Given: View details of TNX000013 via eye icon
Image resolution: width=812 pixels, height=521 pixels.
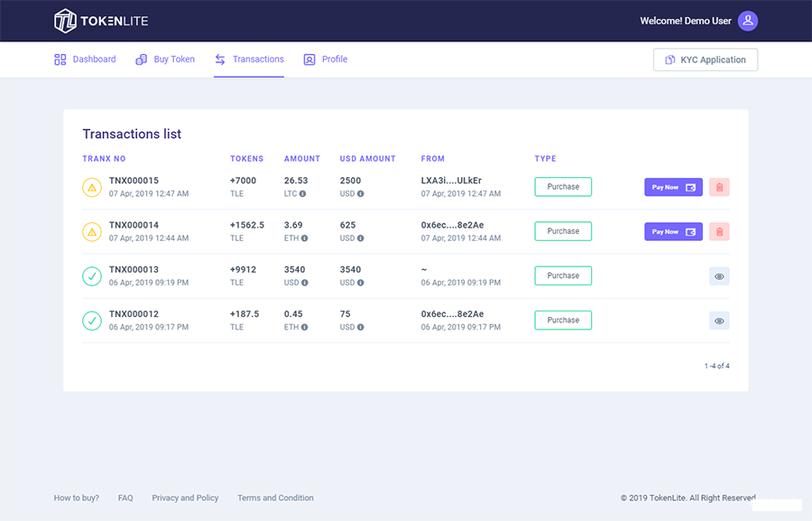Looking at the screenshot, I should pos(719,276).
